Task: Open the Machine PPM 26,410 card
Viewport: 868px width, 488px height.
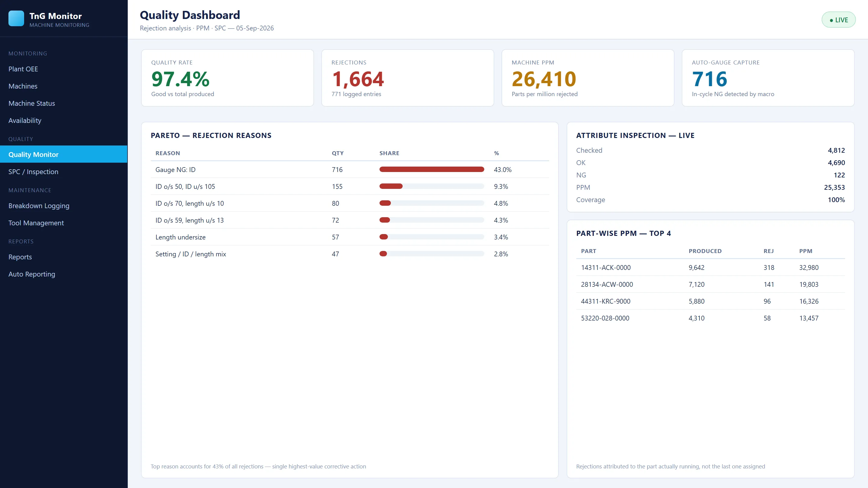Action: click(x=588, y=78)
